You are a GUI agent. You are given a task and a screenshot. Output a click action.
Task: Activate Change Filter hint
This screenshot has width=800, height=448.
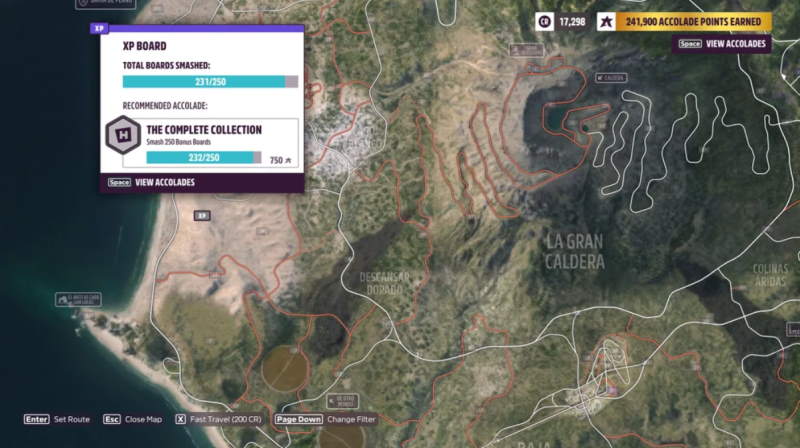click(326, 419)
